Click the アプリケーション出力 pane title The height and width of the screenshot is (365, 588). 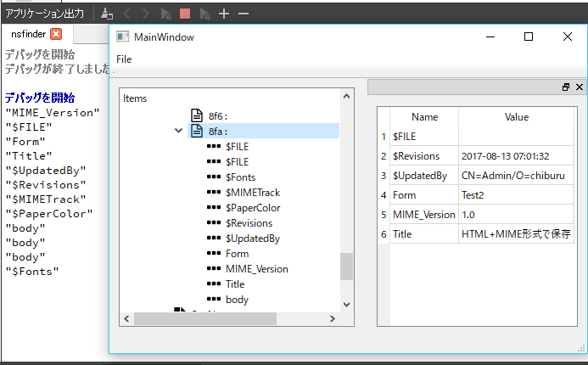tap(44, 14)
